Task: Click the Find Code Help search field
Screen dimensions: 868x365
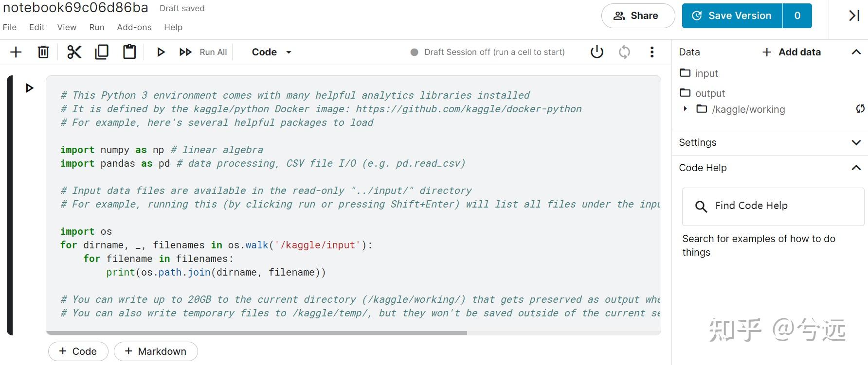Action: (773, 206)
